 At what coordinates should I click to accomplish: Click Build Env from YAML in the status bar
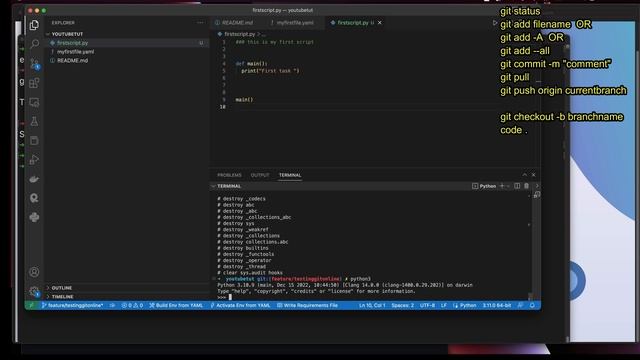(176, 305)
